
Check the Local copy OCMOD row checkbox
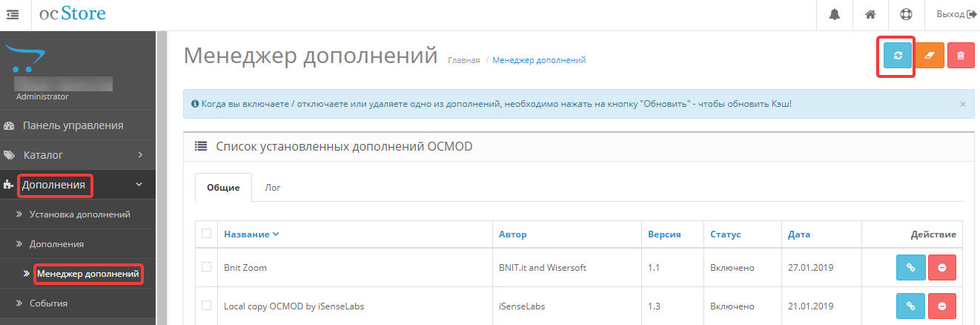tap(207, 305)
